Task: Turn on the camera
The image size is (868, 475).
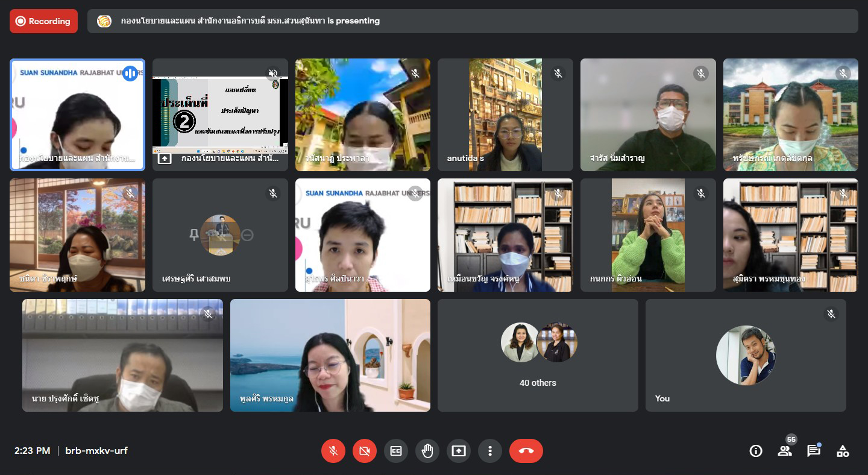Action: [364, 451]
